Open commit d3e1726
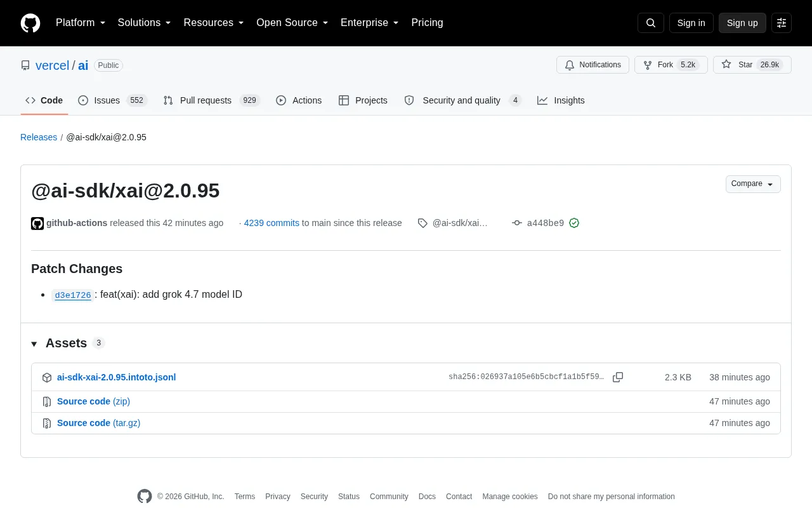 click(73, 295)
